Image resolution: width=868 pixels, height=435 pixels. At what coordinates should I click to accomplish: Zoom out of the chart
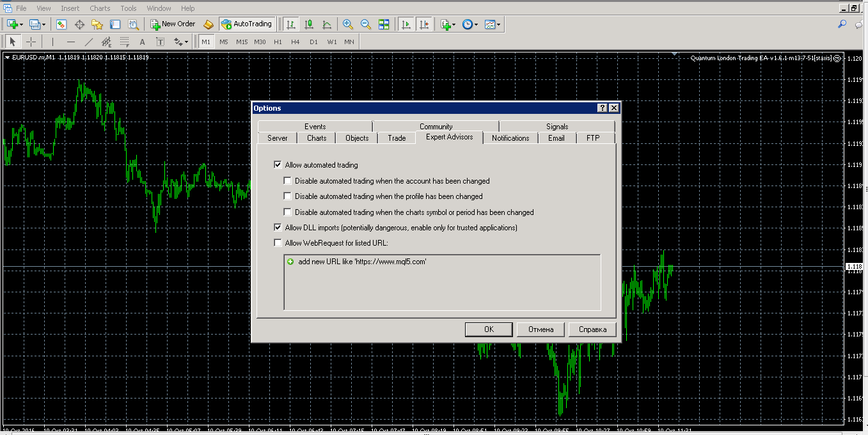coord(366,24)
